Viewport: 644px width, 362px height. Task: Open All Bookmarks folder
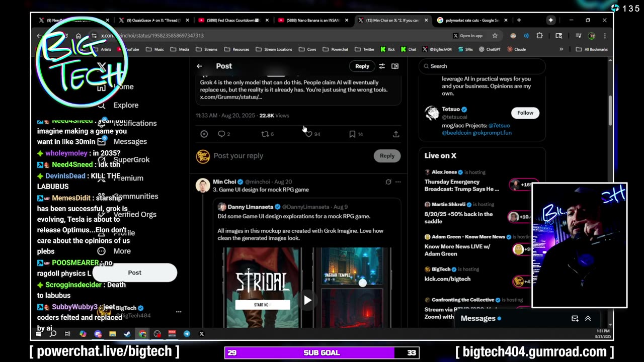[x=592, y=49]
